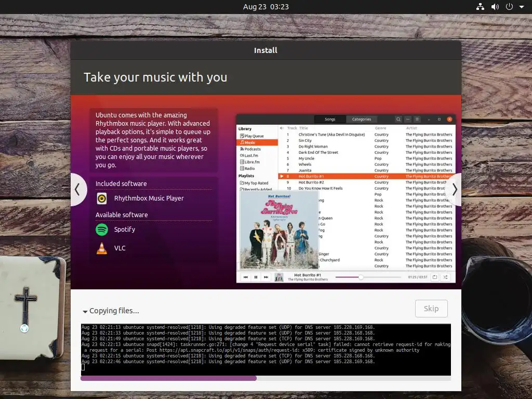Open system menu dropdown arrow in top bar
Screen dimensions: 532x399
pos(522,7)
